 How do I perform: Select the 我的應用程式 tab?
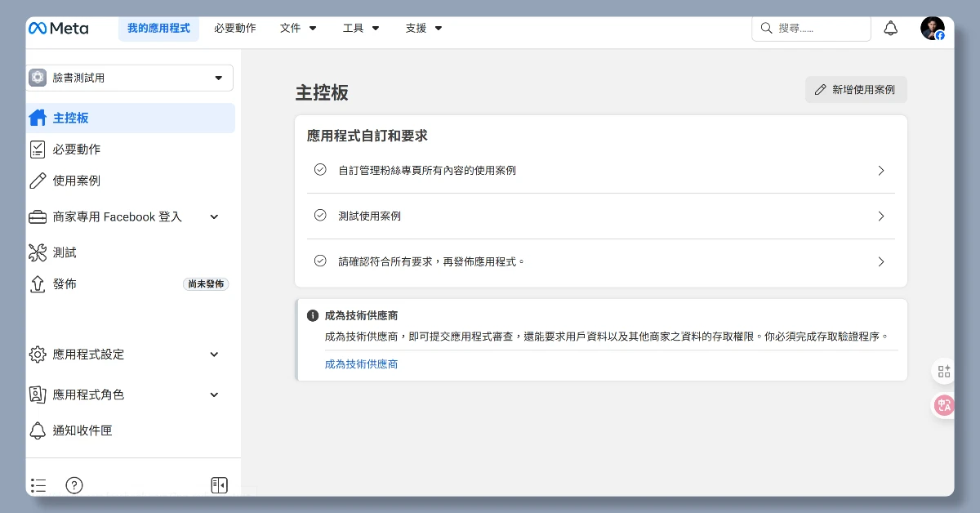point(158,28)
